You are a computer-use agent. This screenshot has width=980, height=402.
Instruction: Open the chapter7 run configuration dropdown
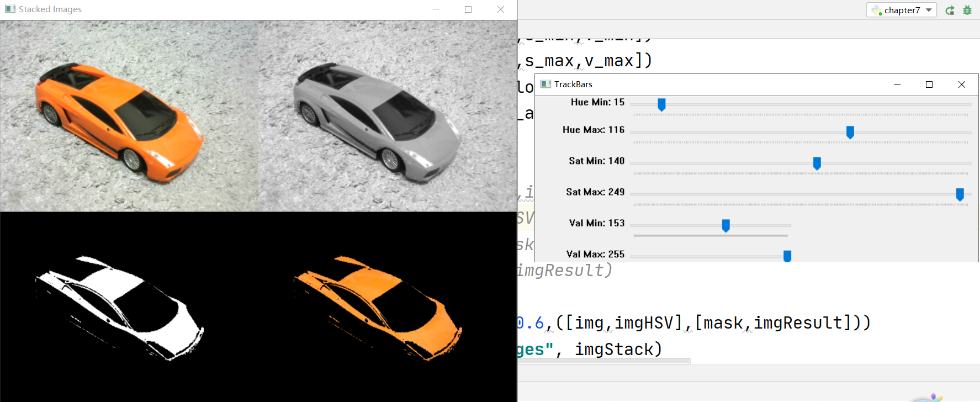tap(901, 10)
